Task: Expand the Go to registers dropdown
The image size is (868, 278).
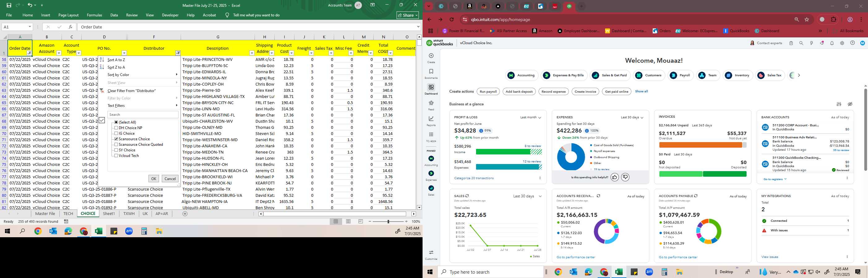Action: [x=775, y=179]
